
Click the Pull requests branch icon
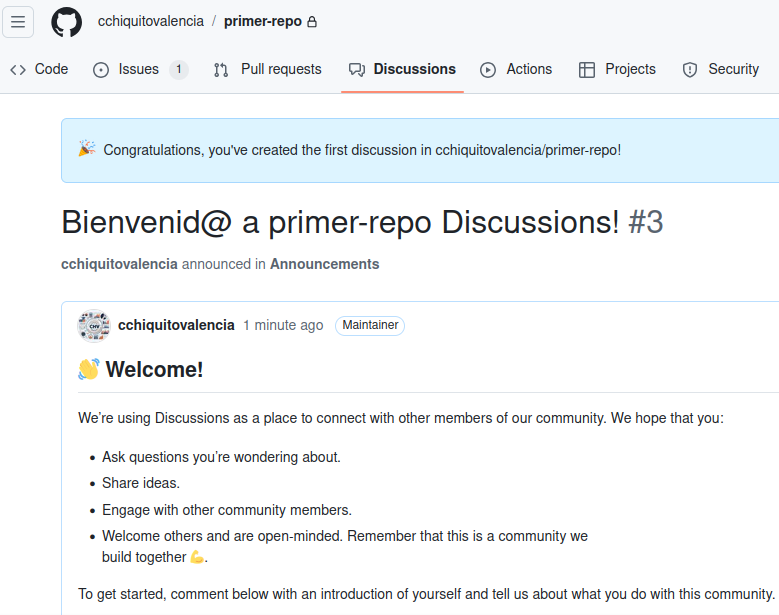221,70
